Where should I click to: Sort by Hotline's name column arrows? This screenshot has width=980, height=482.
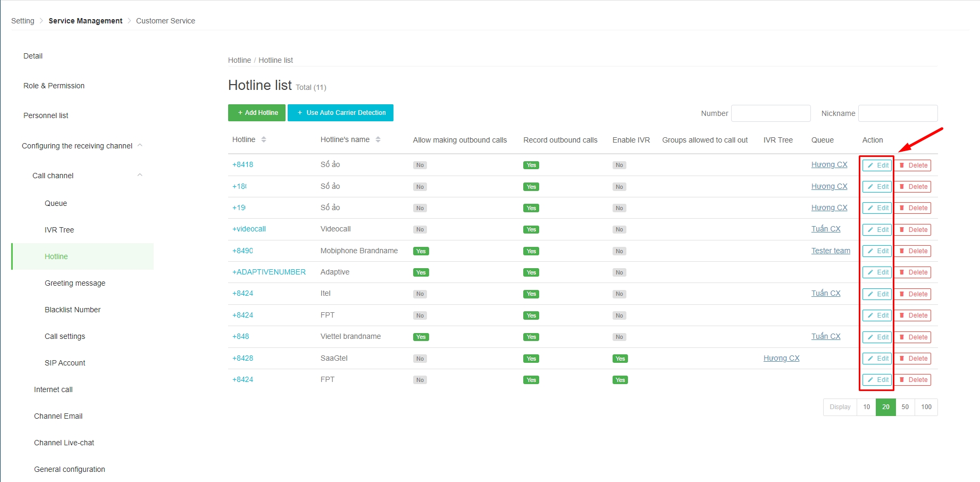tap(378, 139)
